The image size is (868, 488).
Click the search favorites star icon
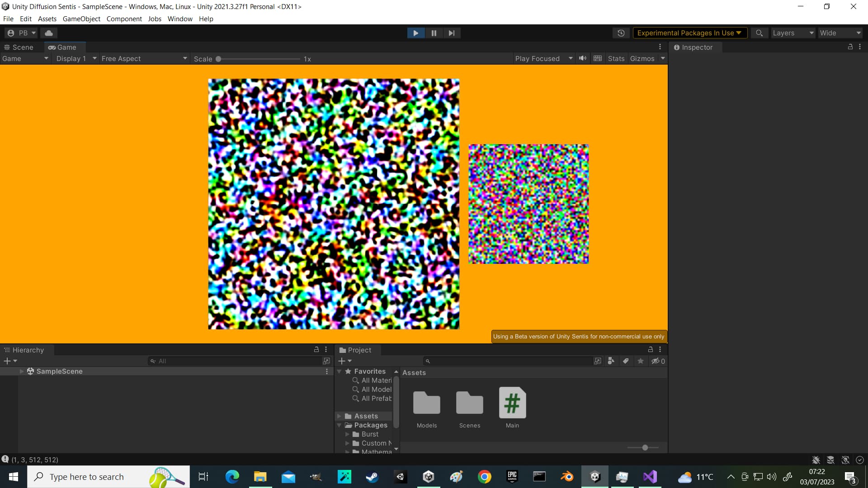pyautogui.click(x=640, y=361)
